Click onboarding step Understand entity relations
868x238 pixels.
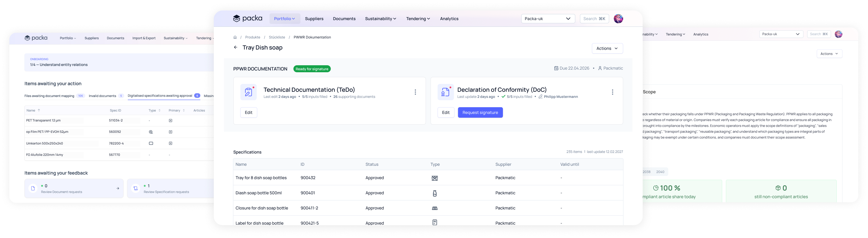[59, 65]
